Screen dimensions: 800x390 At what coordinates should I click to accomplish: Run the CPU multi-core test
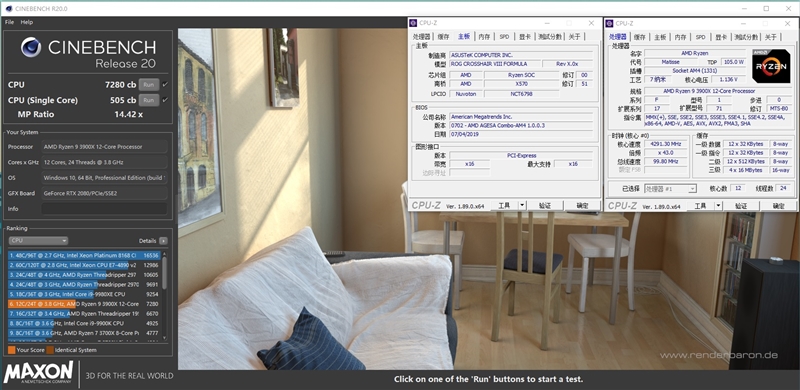pyautogui.click(x=148, y=85)
